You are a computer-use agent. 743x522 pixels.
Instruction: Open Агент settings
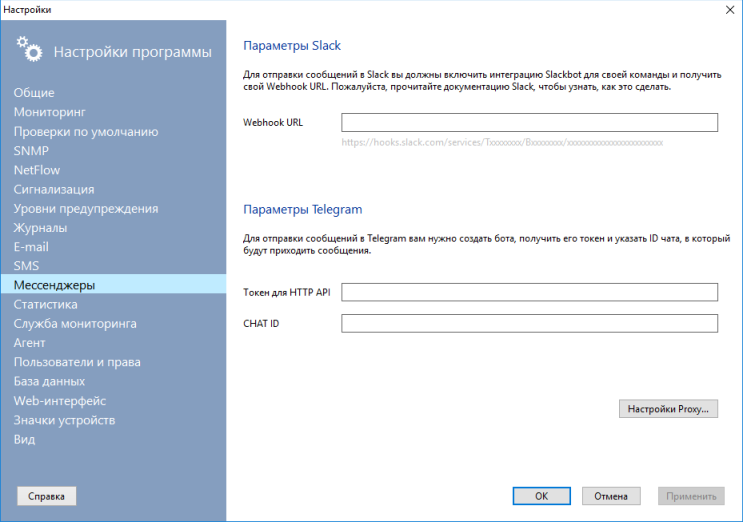(x=29, y=343)
